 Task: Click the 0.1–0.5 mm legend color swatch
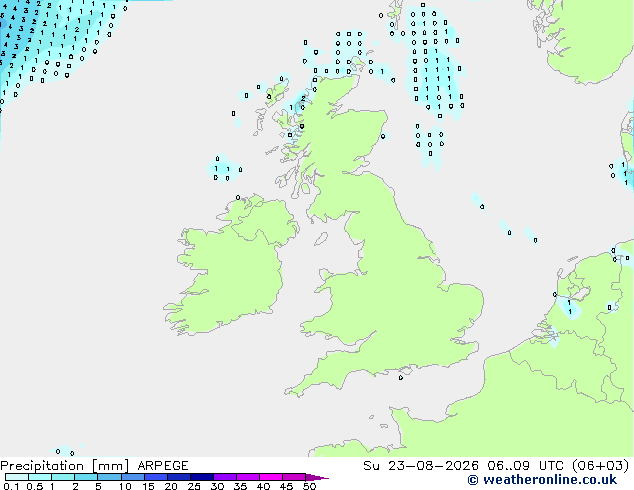[x=17, y=477]
